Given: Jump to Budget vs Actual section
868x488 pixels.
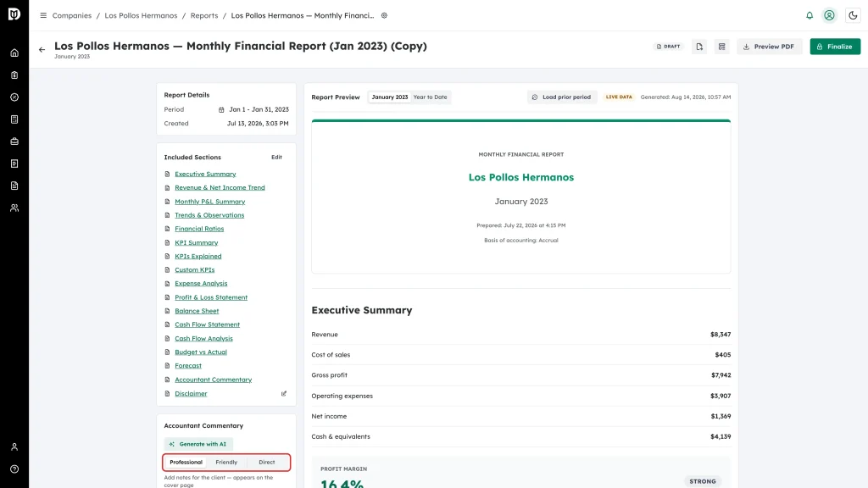Looking at the screenshot, I should [x=201, y=352].
